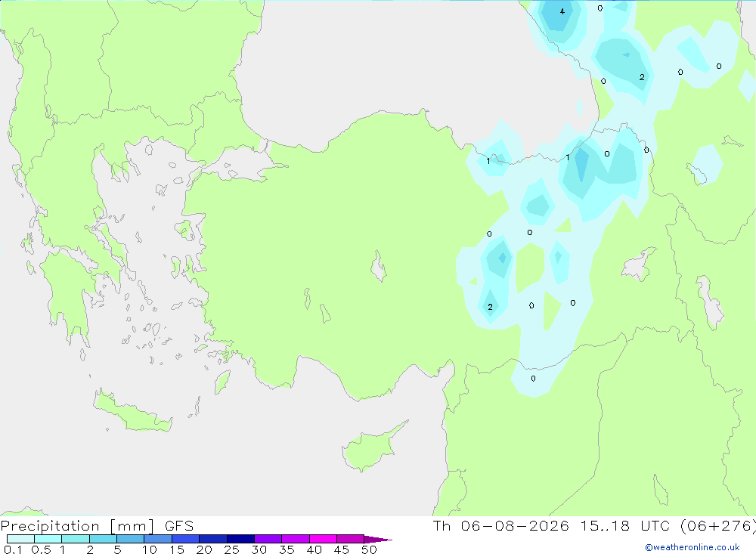The image size is (756, 554).
Task: Click the date text "06-08-2026"
Action: [x=514, y=525]
